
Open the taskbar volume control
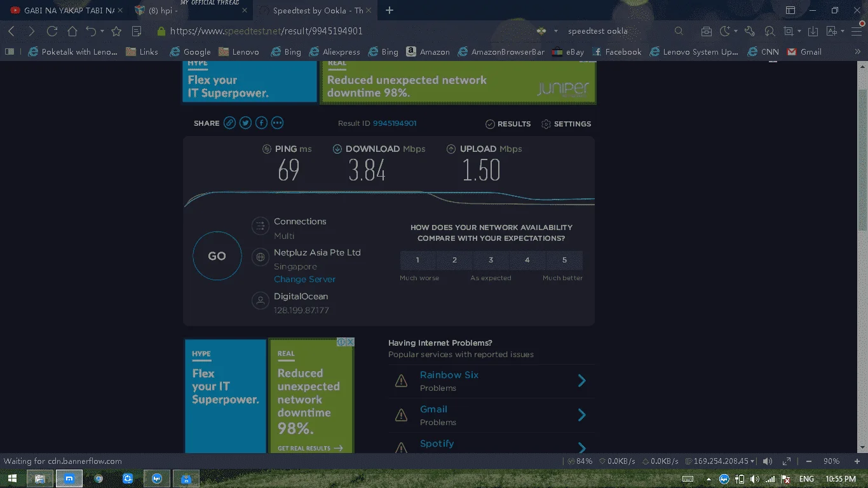click(x=755, y=478)
